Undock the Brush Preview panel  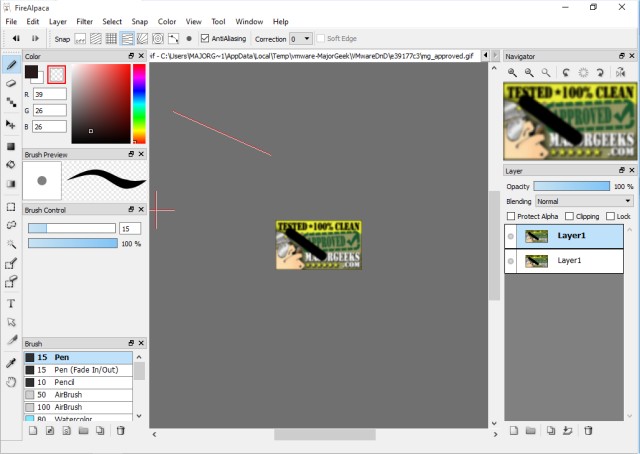pyautogui.click(x=131, y=154)
